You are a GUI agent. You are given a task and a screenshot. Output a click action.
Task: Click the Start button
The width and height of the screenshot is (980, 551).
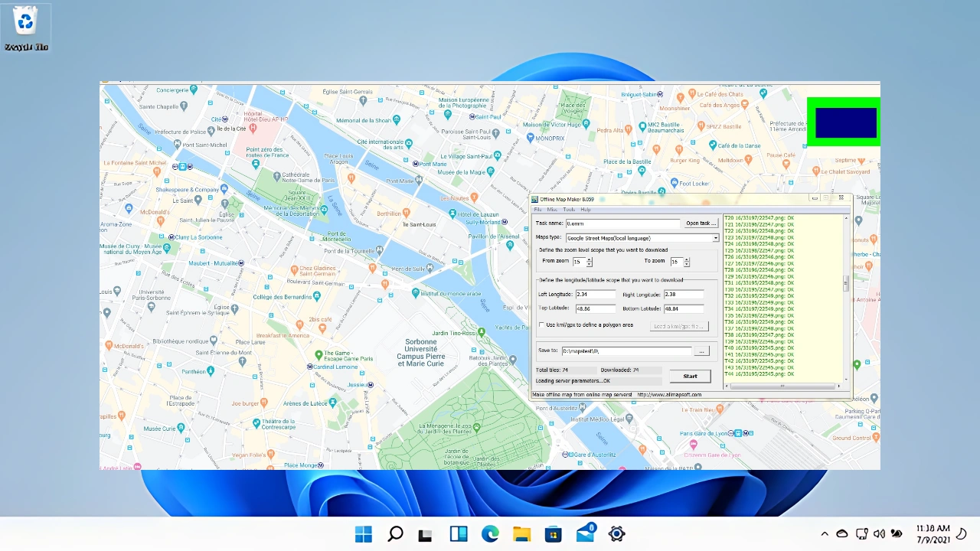click(x=690, y=376)
